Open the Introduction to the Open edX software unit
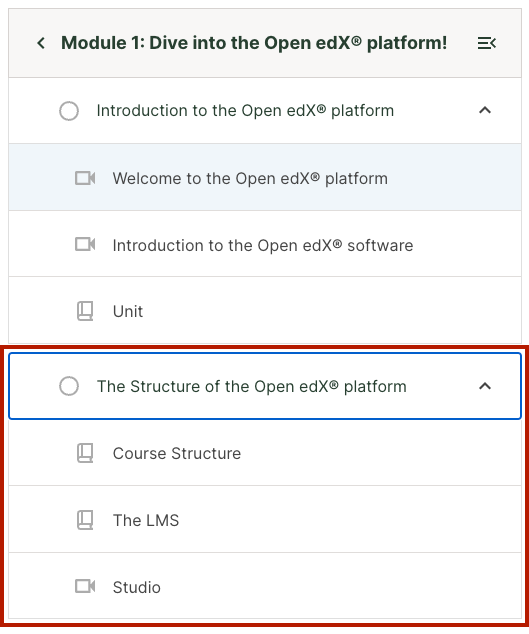529x634 pixels. click(x=265, y=244)
